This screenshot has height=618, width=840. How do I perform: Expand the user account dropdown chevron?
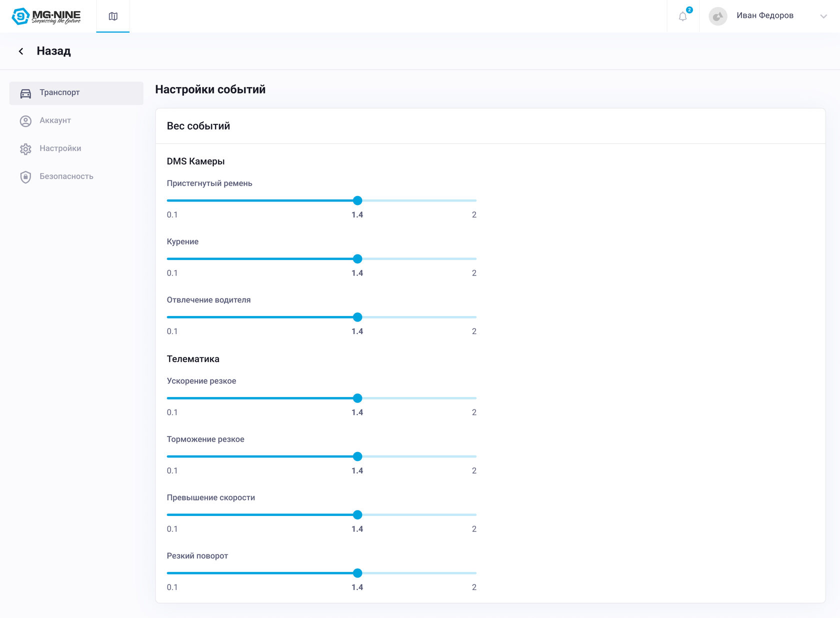[823, 16]
